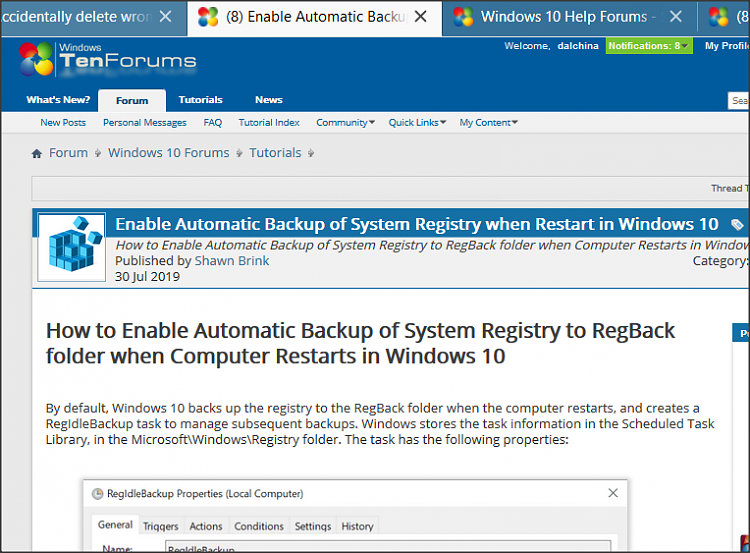Click the 'Welcome,' greeting text

(x=527, y=46)
